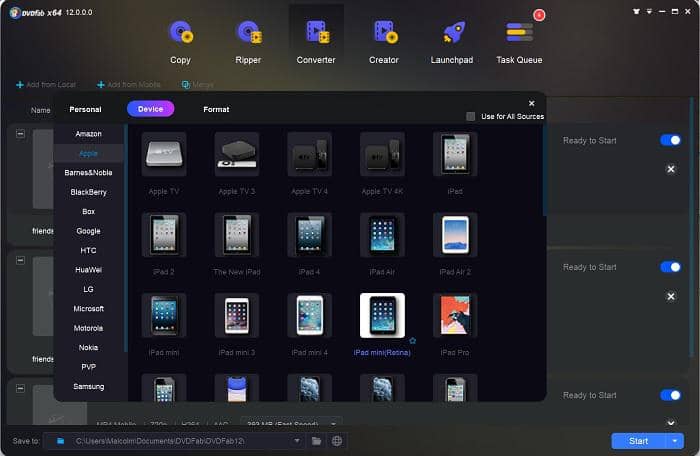Select Samsung brand
This screenshot has width=700, height=456.
pos(88,386)
